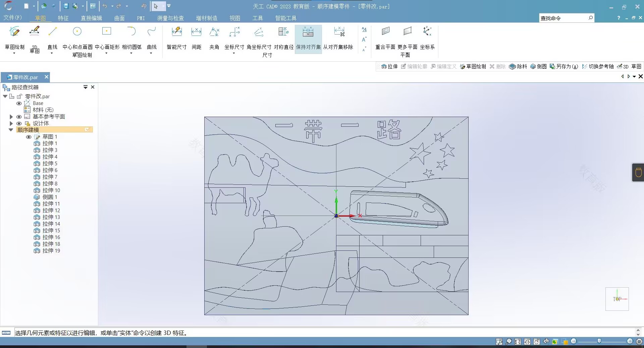This screenshot has width=644, height=348.
Task: Expand the 设计体 tree node
Action: [11, 123]
